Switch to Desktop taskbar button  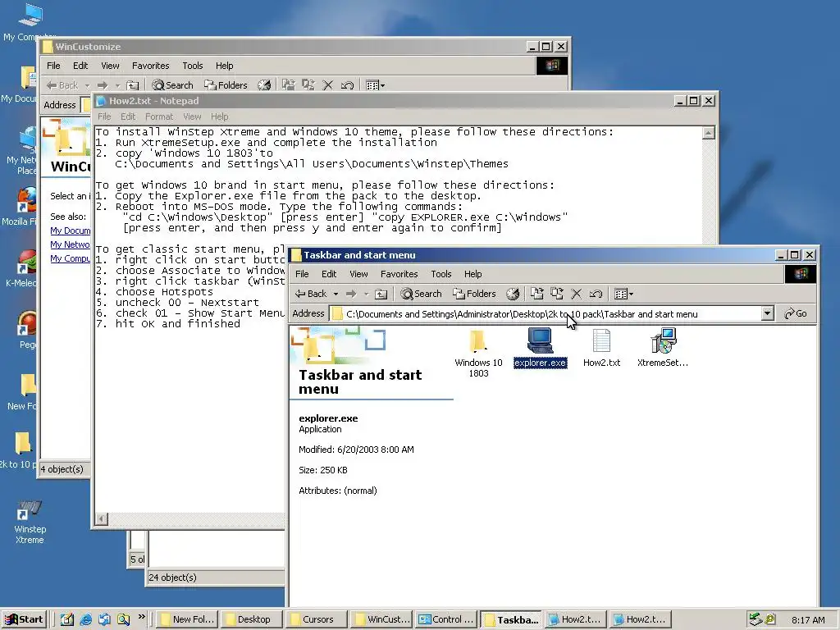253,619
